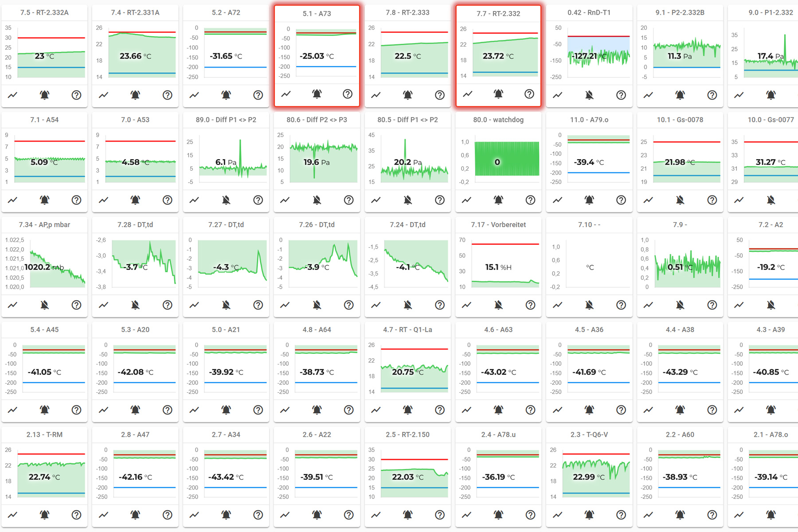Click the 22.03 °C value on 2.5 - RT-2.150
Viewport: 798px width, 532px height.
coord(407,477)
